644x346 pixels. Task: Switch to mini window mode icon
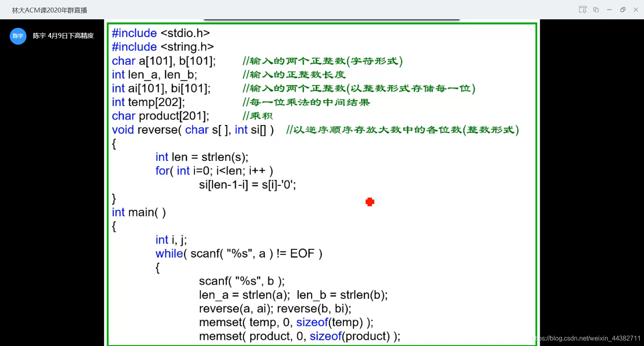tap(596, 10)
